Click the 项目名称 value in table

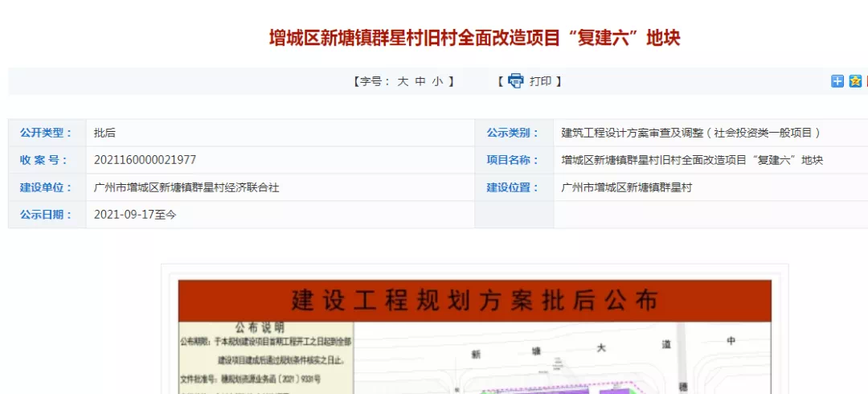(692, 160)
